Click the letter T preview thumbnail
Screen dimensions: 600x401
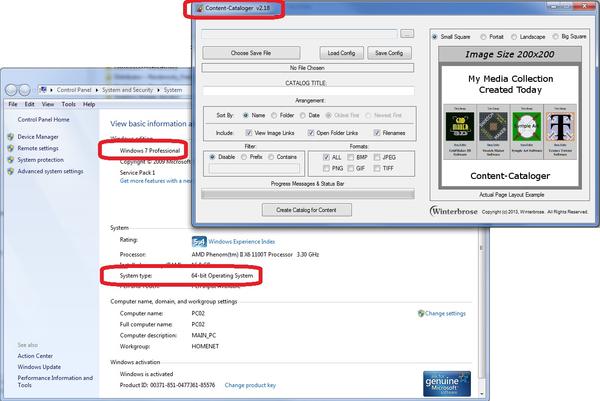[x=560, y=126]
